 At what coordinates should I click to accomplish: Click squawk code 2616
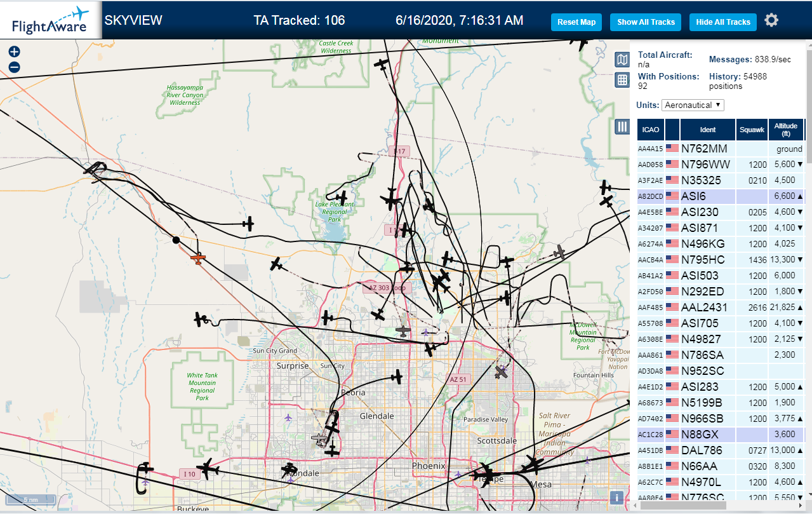pos(758,308)
